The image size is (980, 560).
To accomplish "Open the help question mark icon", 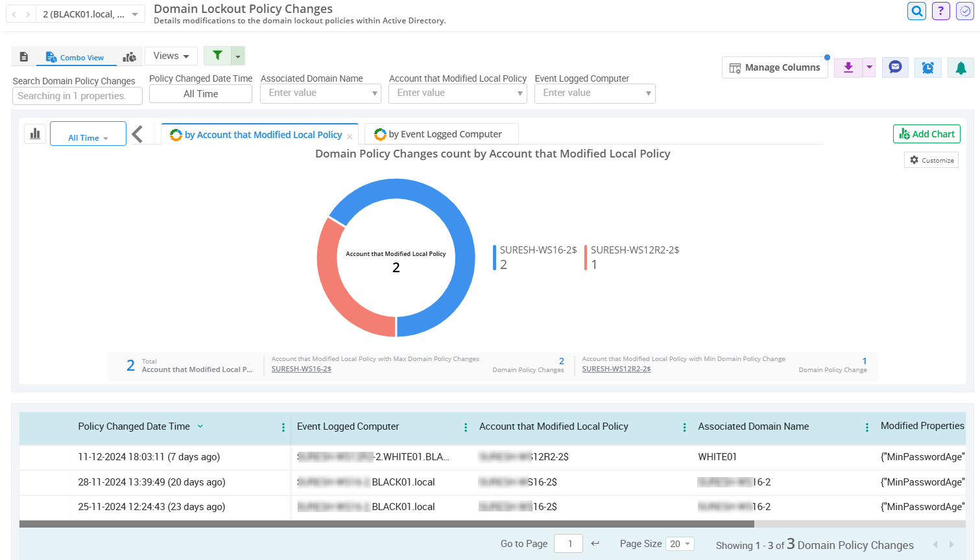I will tap(940, 11).
